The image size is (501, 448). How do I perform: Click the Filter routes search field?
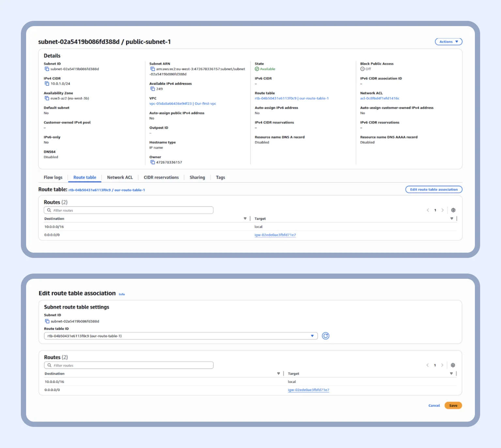(x=129, y=210)
